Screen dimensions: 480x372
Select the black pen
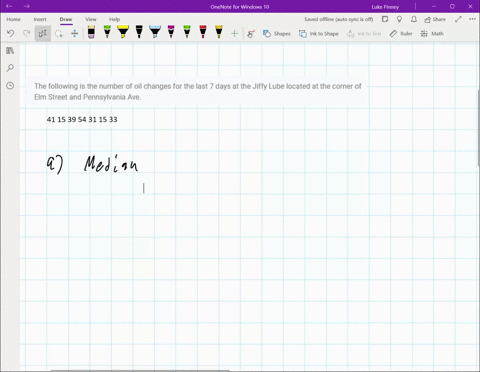[x=139, y=32]
